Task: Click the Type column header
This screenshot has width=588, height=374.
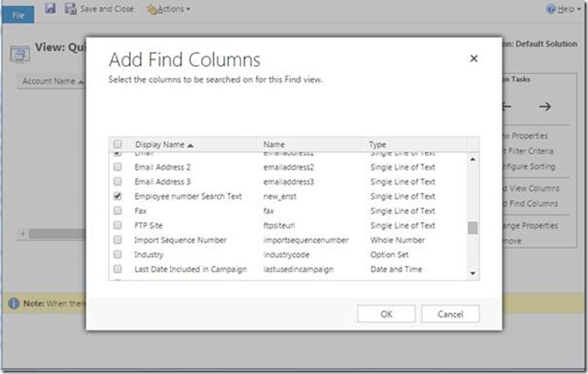Action: (x=378, y=145)
